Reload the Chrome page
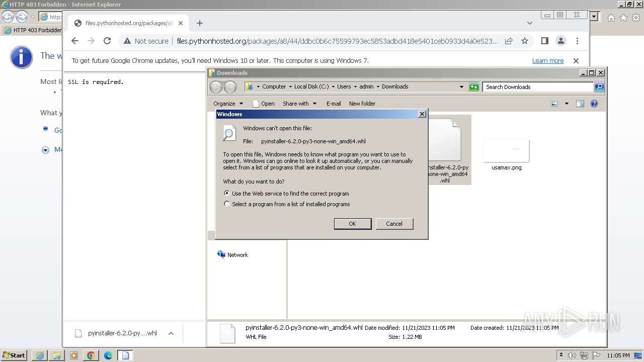 tap(107, 41)
